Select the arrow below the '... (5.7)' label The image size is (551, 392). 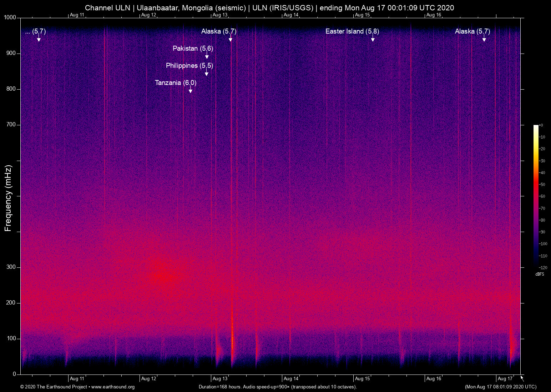[39, 39]
